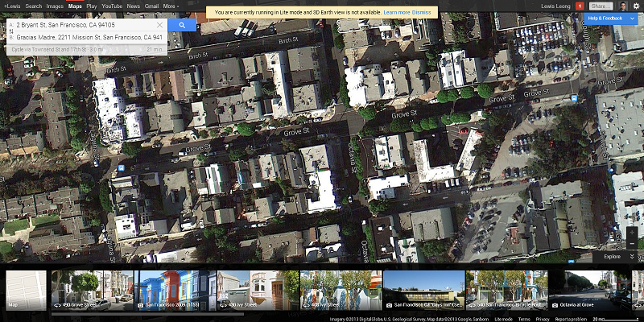
Task: Open the red notifications badge
Action: (x=580, y=6)
